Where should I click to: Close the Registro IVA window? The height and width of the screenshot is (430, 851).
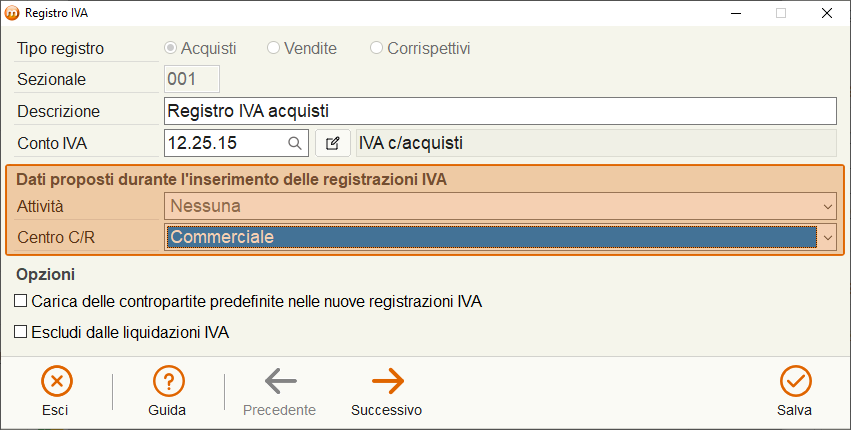coord(827,13)
